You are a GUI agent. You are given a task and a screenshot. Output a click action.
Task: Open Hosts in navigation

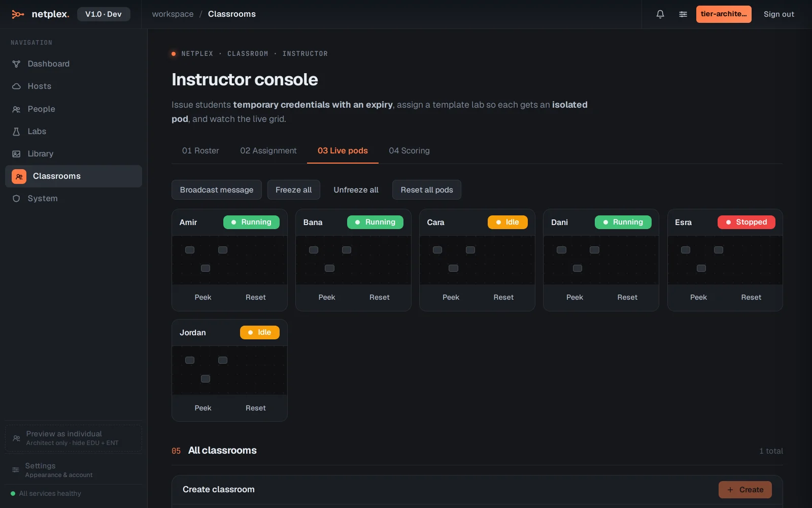click(74, 86)
